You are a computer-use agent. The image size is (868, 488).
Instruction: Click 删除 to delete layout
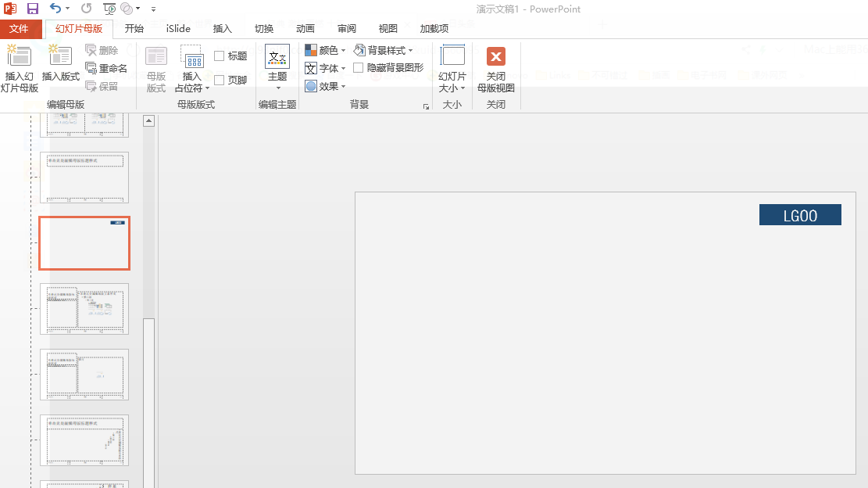(102, 50)
